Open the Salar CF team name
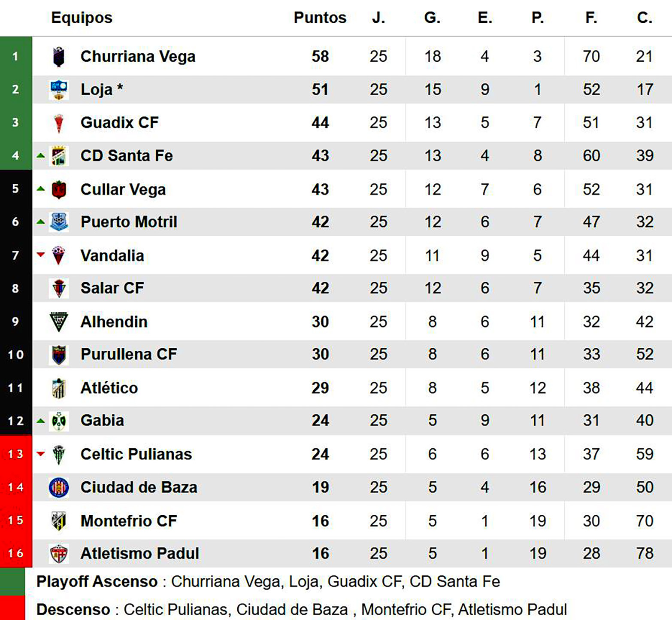672x620 pixels. [112, 288]
